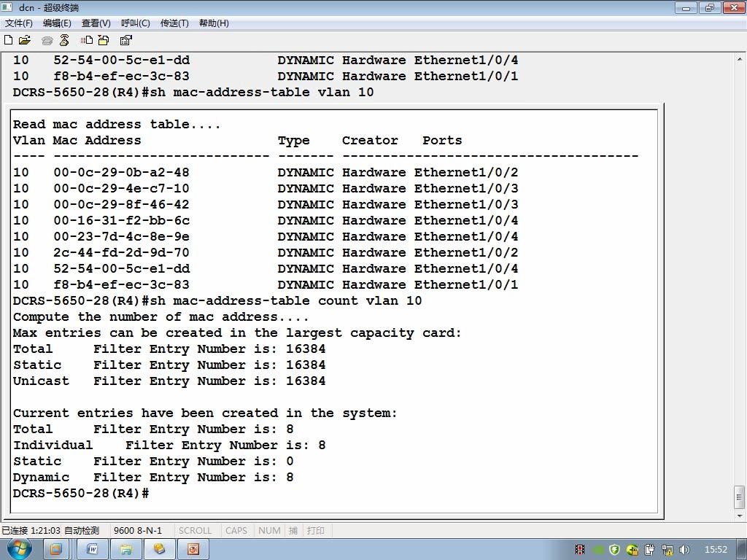The height and width of the screenshot is (560, 747).
Task: Click the Receive file toolbar icon
Action: click(x=104, y=41)
